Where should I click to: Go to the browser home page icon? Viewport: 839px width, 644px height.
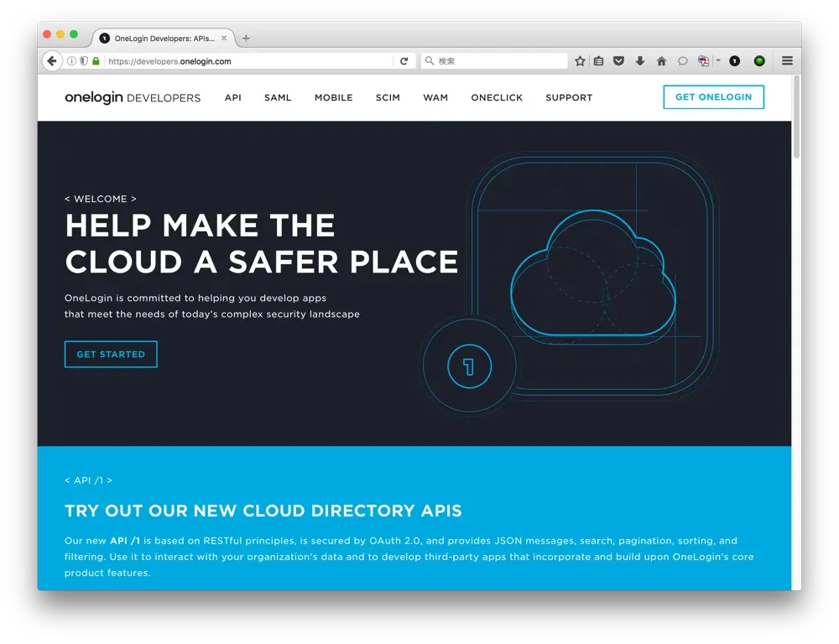(661, 61)
